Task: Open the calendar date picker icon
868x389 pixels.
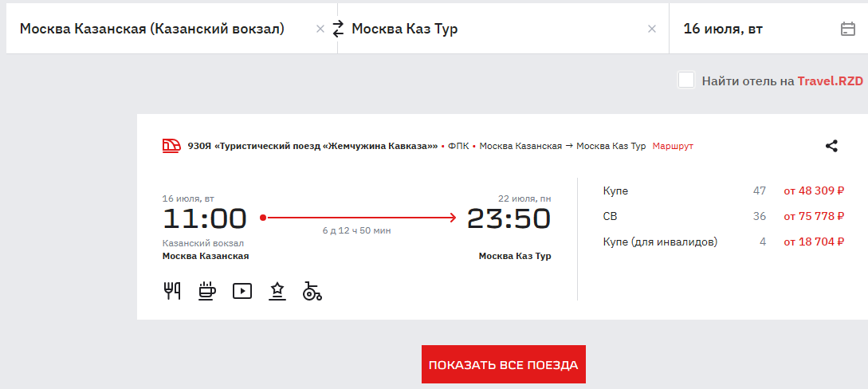Action: tap(847, 29)
